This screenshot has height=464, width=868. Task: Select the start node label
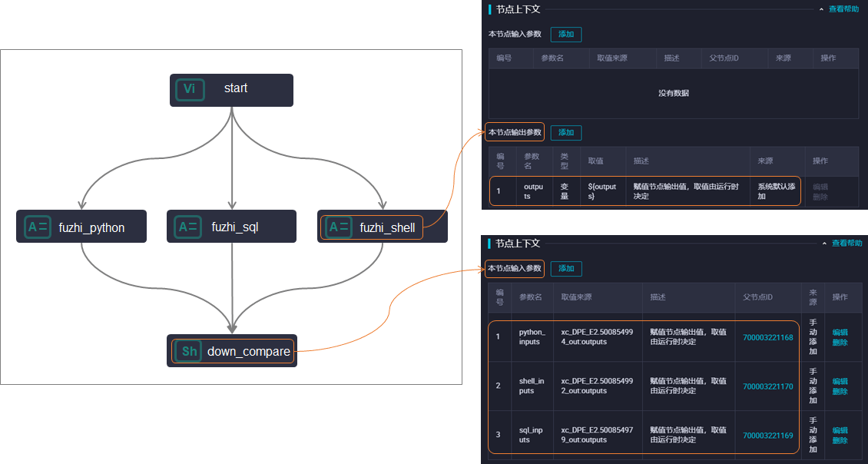click(235, 88)
